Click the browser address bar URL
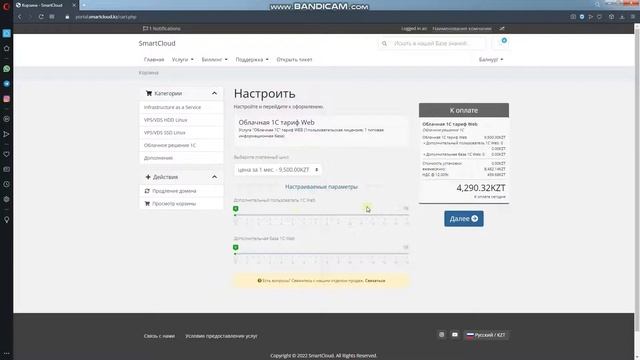Screen dimensions: 640x360 click(x=106, y=17)
